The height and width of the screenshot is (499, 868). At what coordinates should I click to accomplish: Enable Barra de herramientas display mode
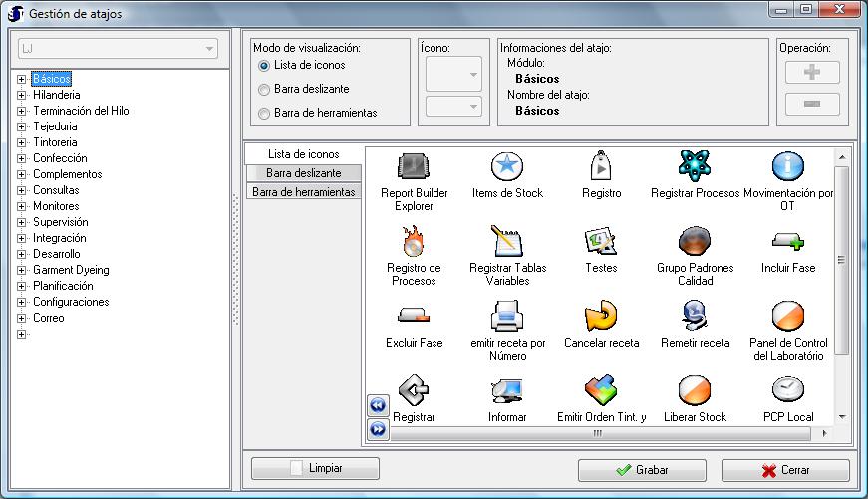pyautogui.click(x=264, y=114)
